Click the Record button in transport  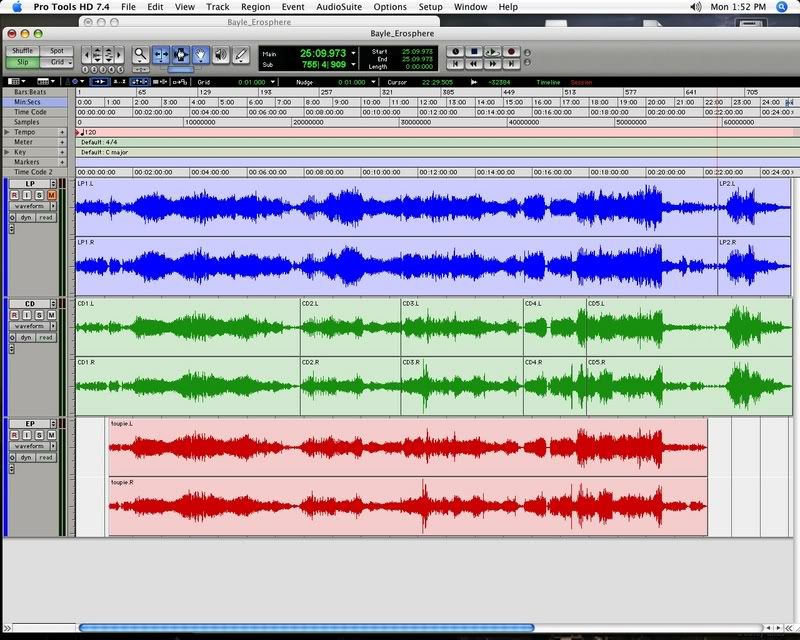click(x=511, y=50)
